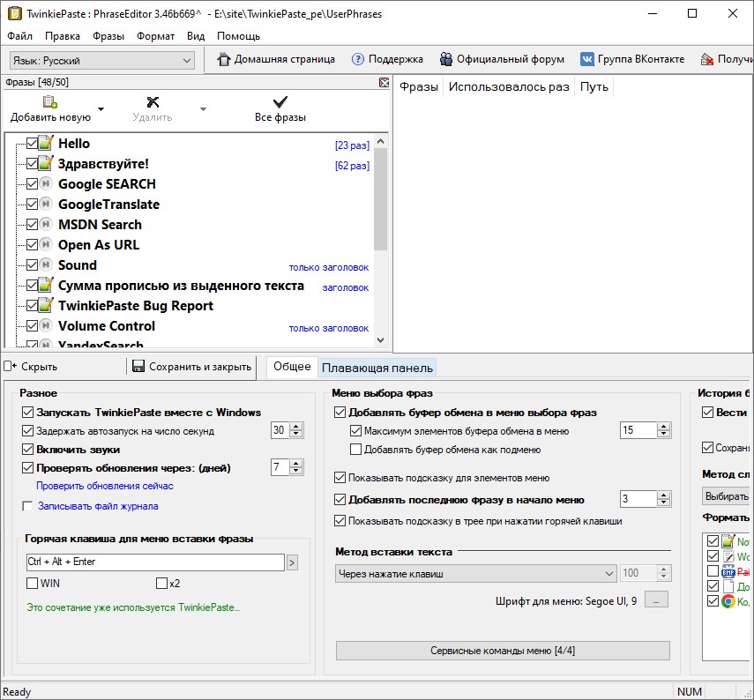Expand the Добавить новую dropdown arrow
The image size is (754, 700).
point(101,109)
